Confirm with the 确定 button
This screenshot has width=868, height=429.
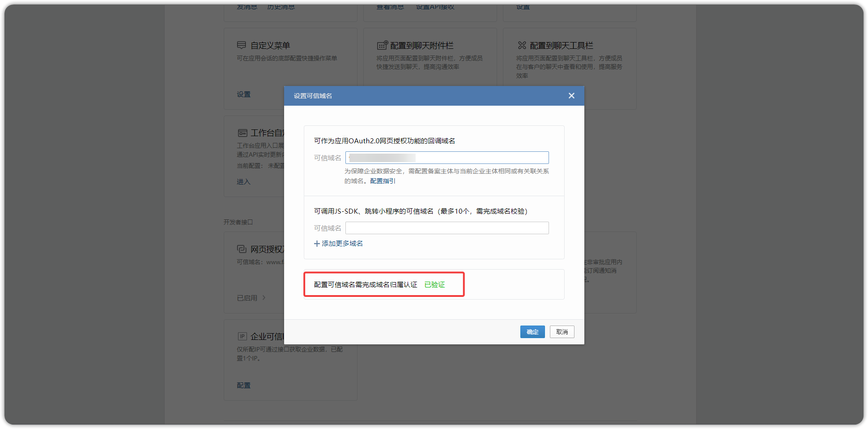tap(532, 332)
